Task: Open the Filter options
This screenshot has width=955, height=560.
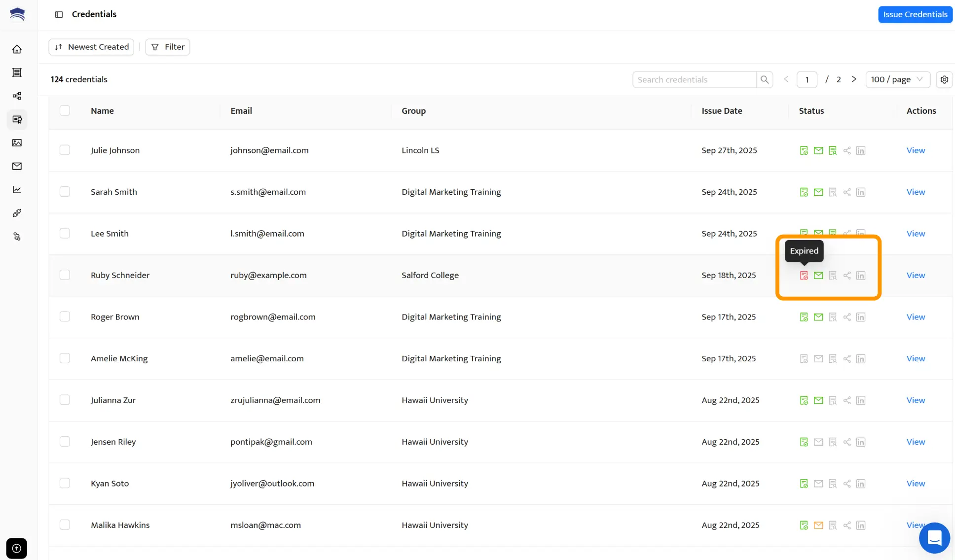Action: [168, 47]
